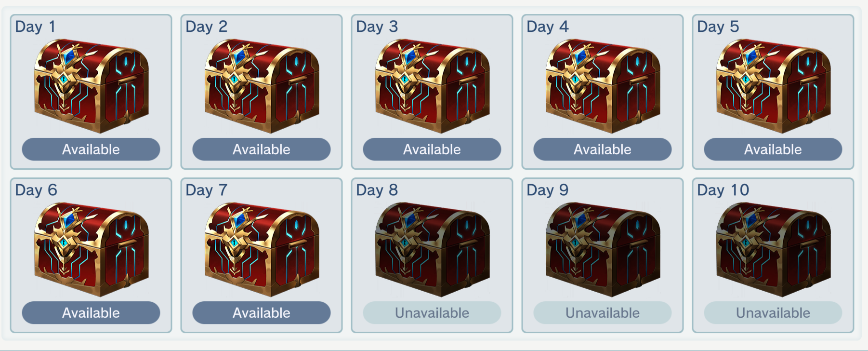This screenshot has height=351, width=868.
Task: Click Unavailable button under Day 9
Action: click(603, 313)
